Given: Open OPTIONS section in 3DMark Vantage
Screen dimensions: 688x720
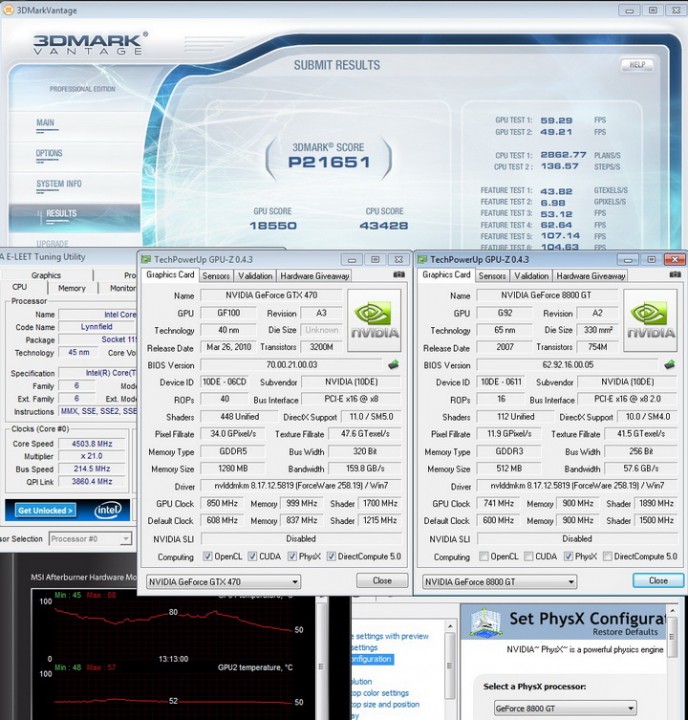Looking at the screenshot, I should point(49,153).
